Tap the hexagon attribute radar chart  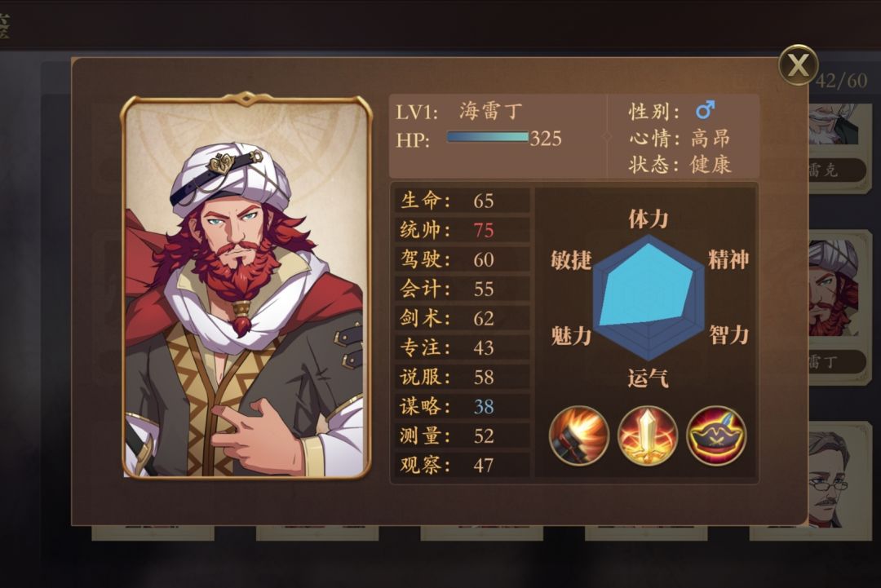(649, 298)
